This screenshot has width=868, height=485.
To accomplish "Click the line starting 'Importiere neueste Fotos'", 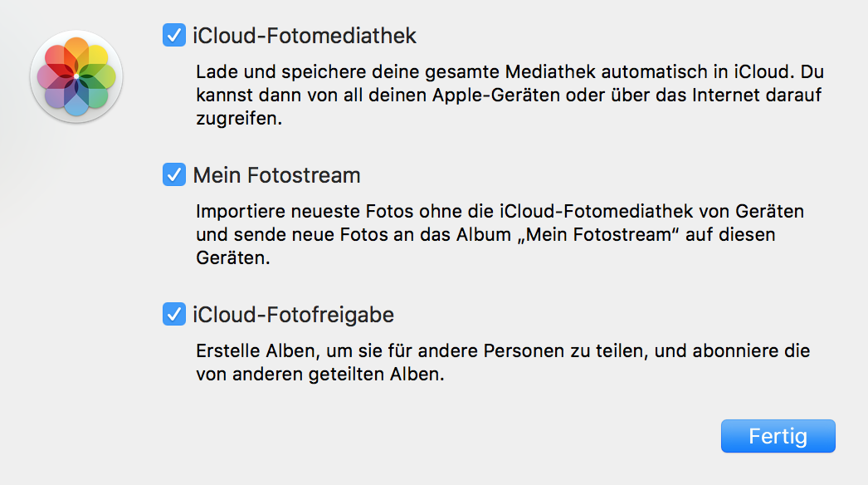I will pyautogui.click(x=500, y=211).
